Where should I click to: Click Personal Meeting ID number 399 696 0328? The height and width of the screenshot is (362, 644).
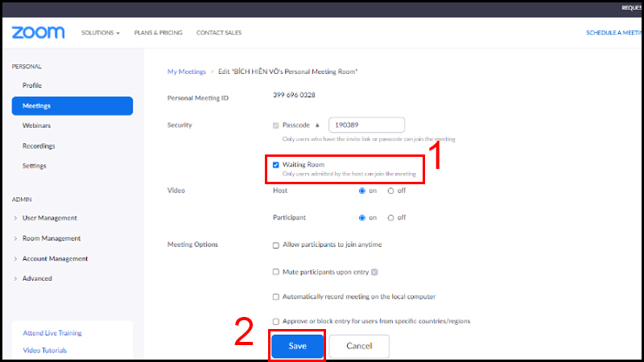(x=294, y=95)
